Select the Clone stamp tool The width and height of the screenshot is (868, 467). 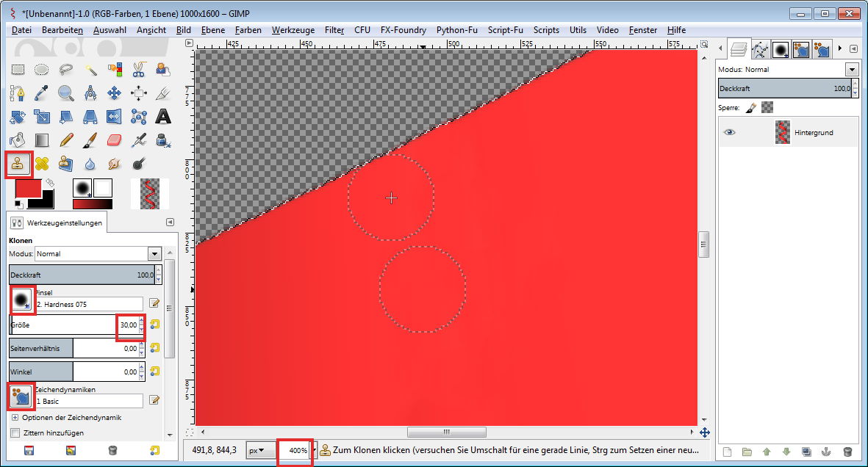click(18, 164)
